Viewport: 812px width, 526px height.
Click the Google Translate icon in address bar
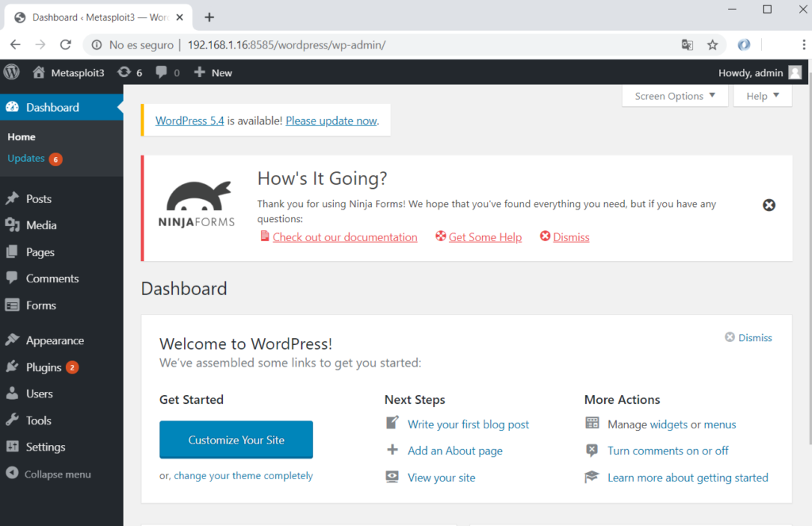click(x=688, y=45)
